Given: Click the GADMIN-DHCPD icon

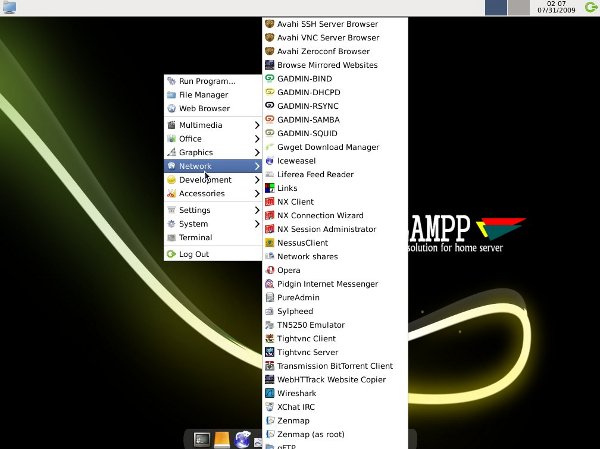Looking at the screenshot, I should [269, 92].
